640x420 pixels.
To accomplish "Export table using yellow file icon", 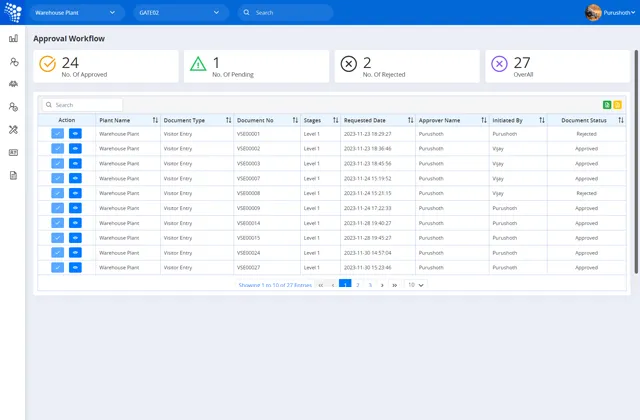I will (x=617, y=105).
